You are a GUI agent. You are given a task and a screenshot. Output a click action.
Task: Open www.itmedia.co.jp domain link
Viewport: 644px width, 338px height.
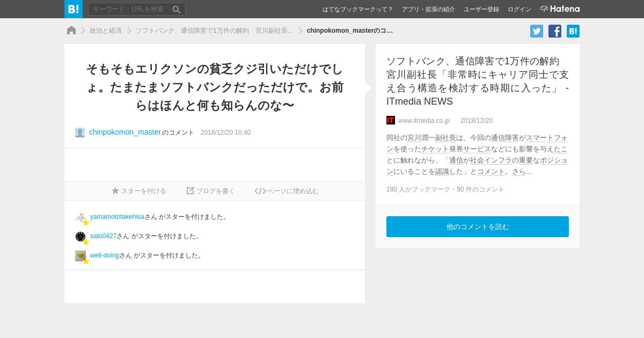pyautogui.click(x=424, y=121)
